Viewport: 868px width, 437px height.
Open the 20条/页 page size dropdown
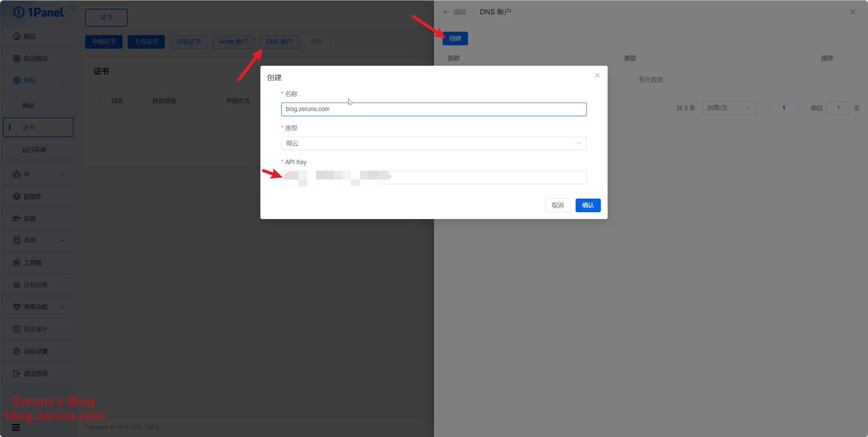coord(729,108)
